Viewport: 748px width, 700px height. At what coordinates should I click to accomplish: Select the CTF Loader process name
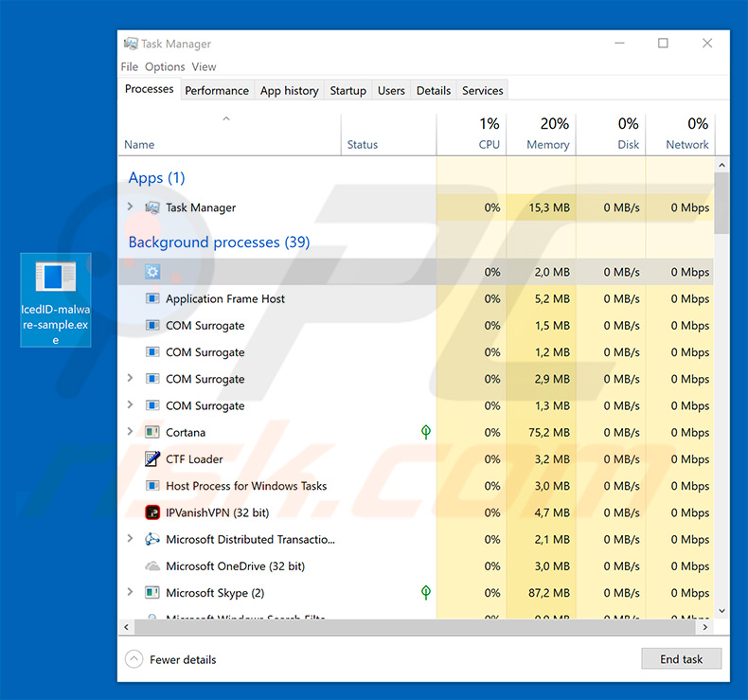[x=194, y=459]
